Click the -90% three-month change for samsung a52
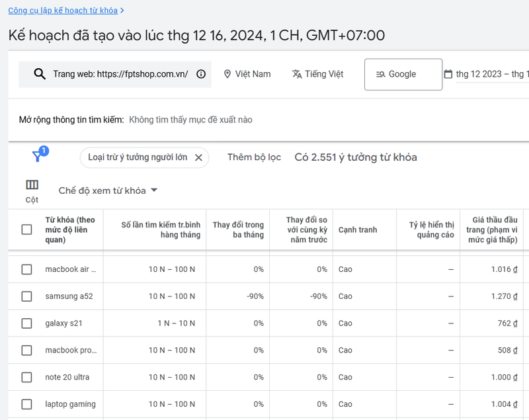 tap(255, 296)
